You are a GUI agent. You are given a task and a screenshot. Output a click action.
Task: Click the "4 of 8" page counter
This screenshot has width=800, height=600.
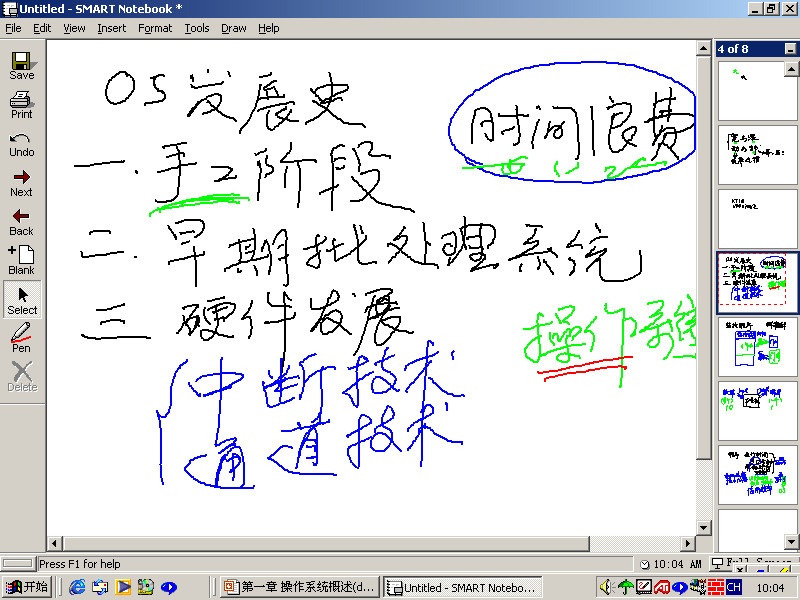coord(733,49)
